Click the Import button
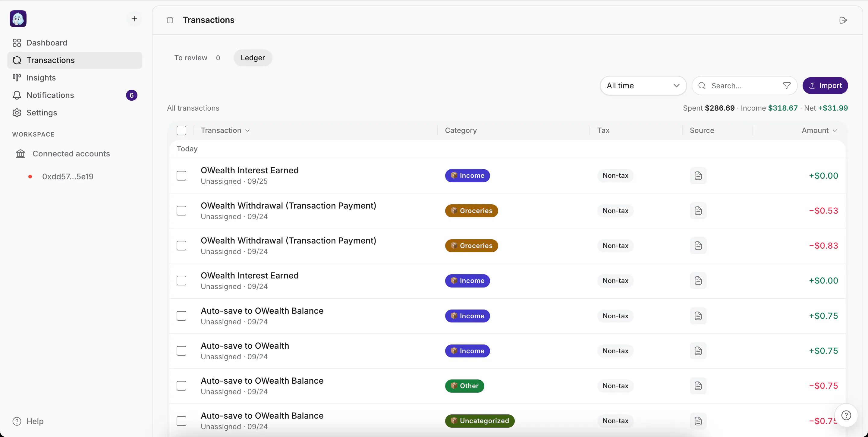868x437 pixels. 825,86
